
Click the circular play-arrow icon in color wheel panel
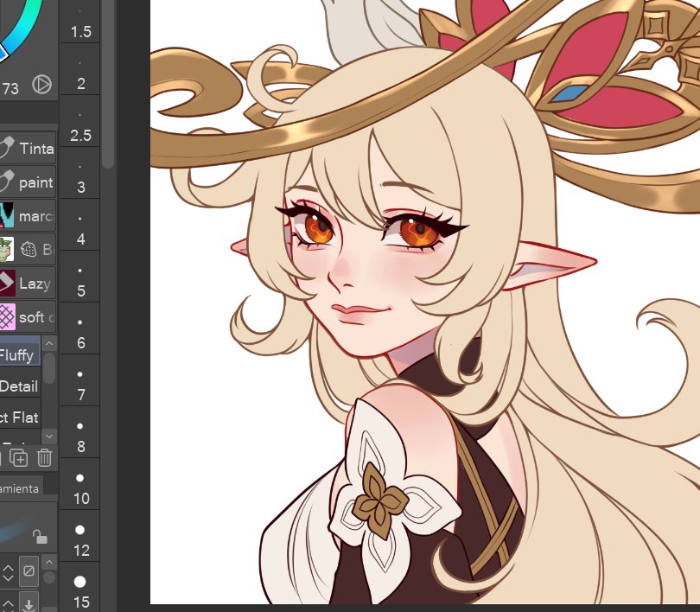click(x=42, y=84)
